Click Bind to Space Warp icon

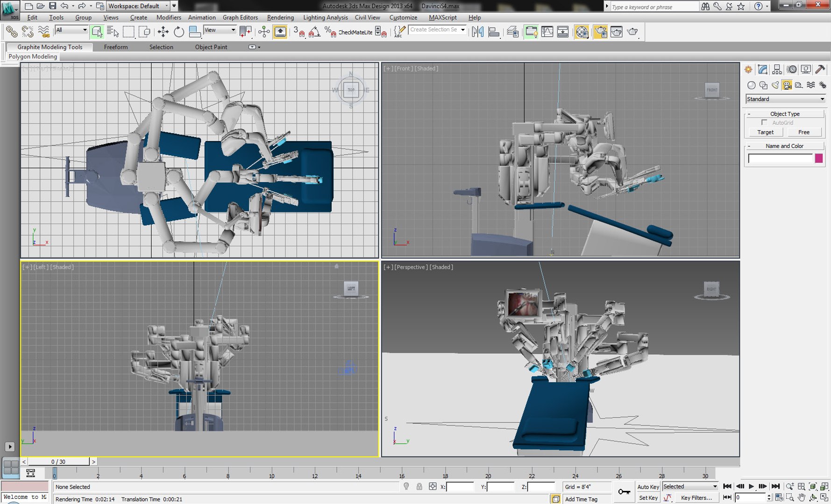click(x=44, y=32)
